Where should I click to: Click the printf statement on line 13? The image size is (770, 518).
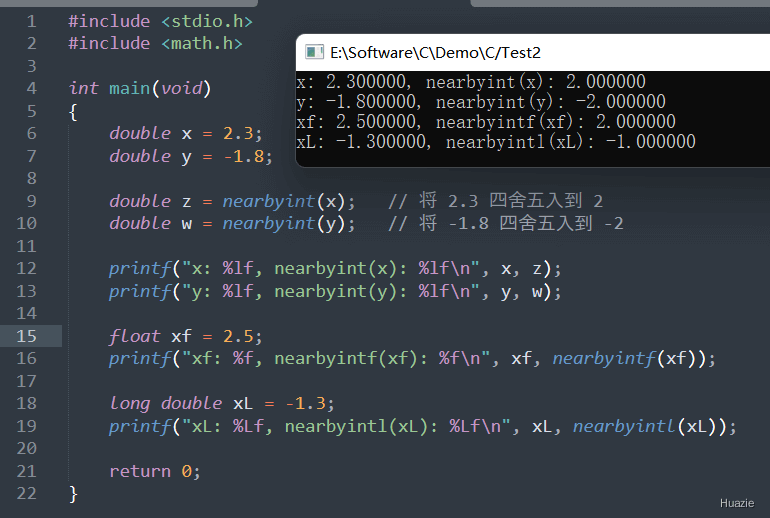(335, 292)
